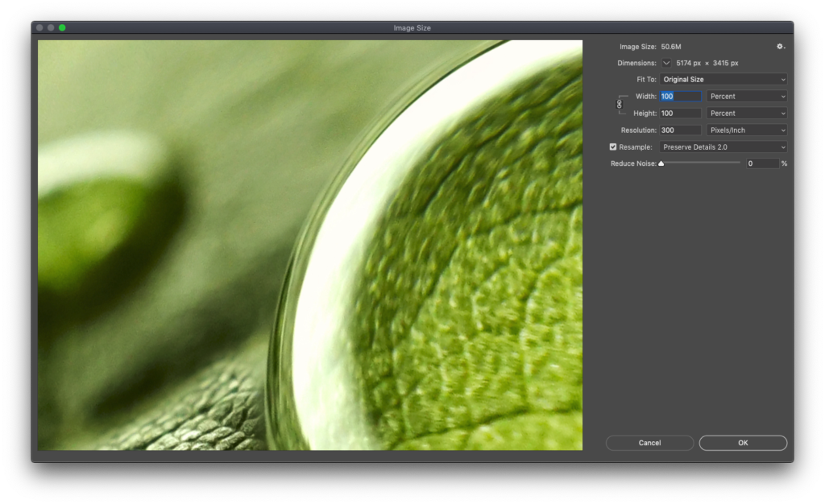Click the Reduce Noise percentage field
The image size is (825, 504).
click(762, 163)
